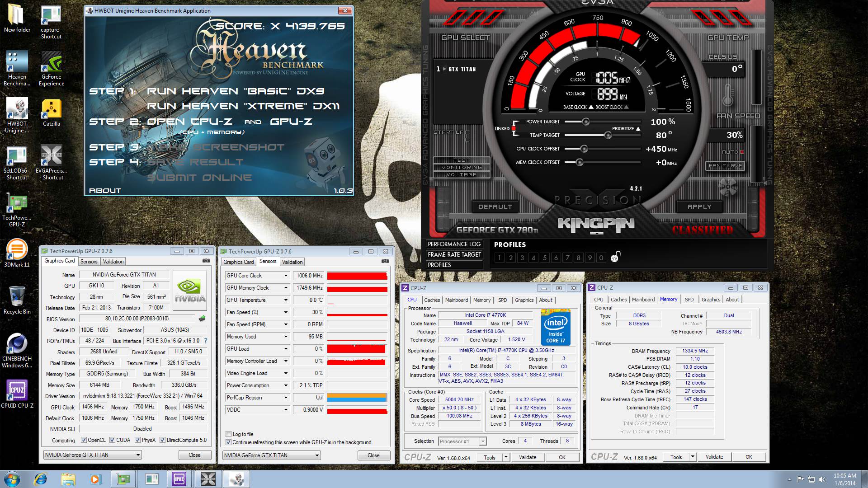Click the APPLY button in EVGA Precision

699,206
